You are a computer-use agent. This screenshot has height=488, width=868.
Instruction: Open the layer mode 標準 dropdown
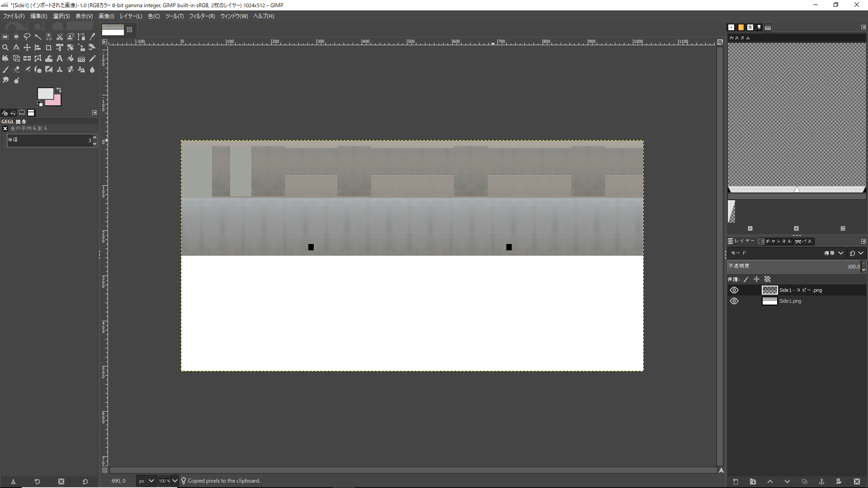tap(833, 253)
